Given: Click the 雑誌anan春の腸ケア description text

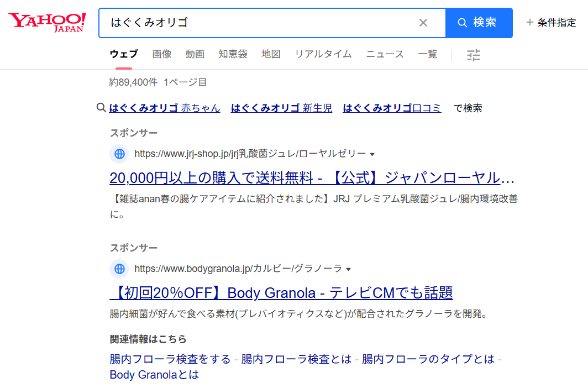Looking at the screenshot, I should click(x=314, y=206).
